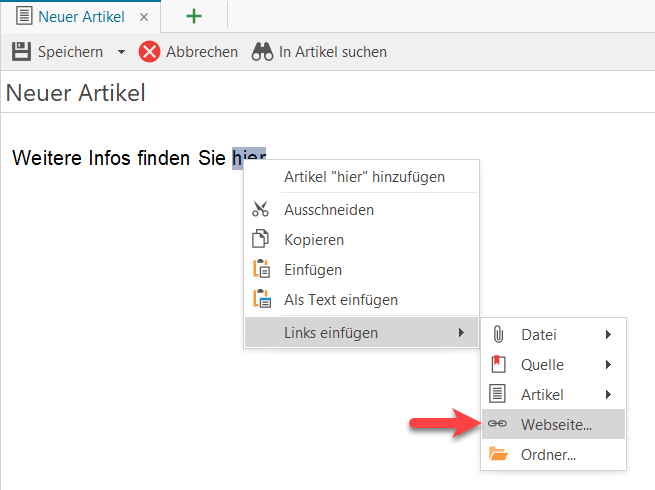The image size is (655, 490).
Task: Click the Einfügen clipboard icon
Action: 261,269
